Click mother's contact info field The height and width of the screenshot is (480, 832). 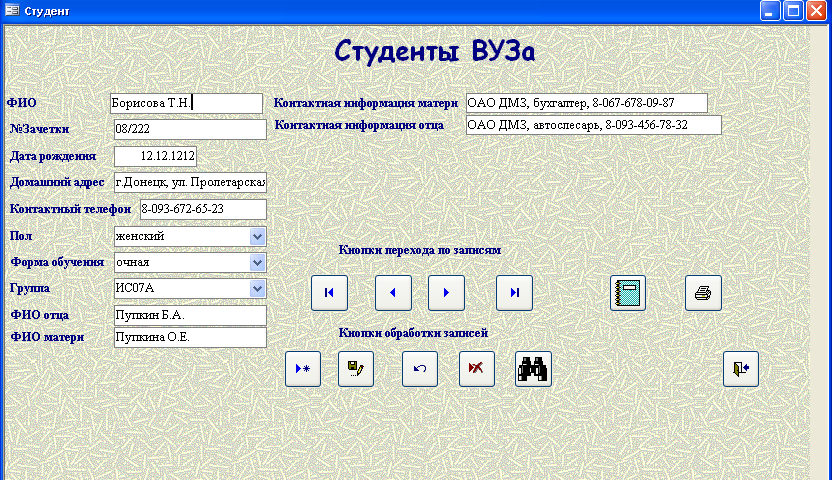pos(587,103)
